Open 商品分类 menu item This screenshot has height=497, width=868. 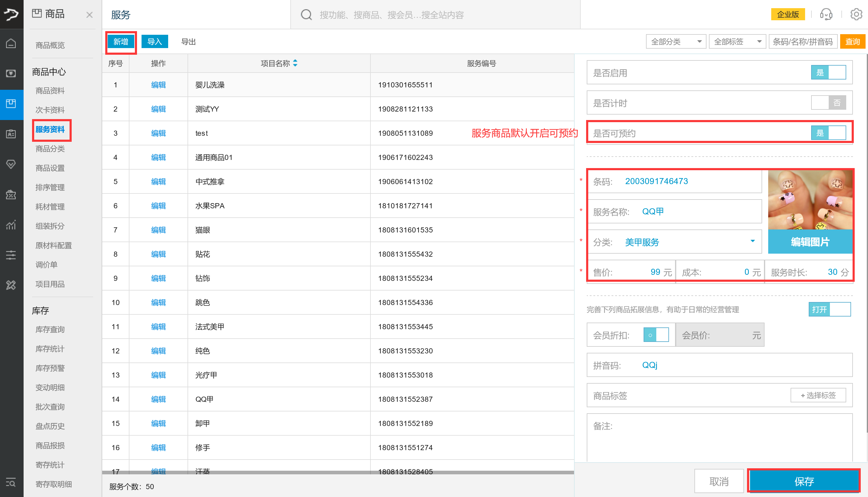pyautogui.click(x=50, y=149)
